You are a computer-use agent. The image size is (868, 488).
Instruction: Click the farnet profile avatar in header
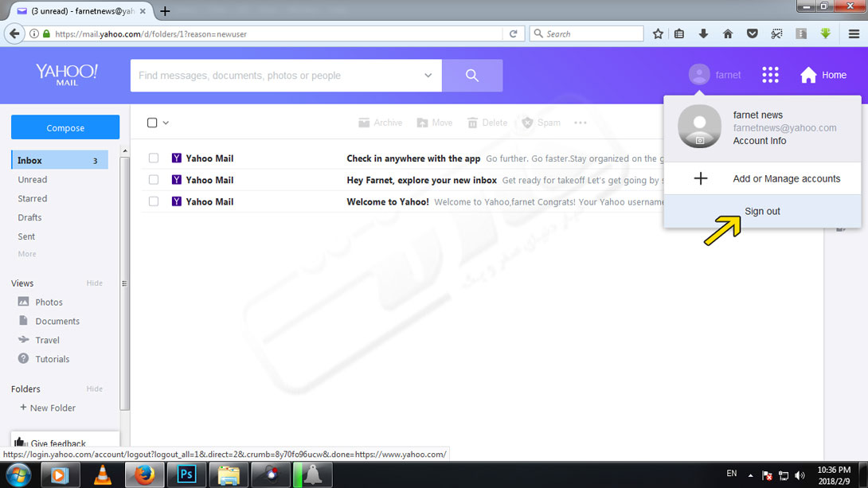[x=699, y=74]
